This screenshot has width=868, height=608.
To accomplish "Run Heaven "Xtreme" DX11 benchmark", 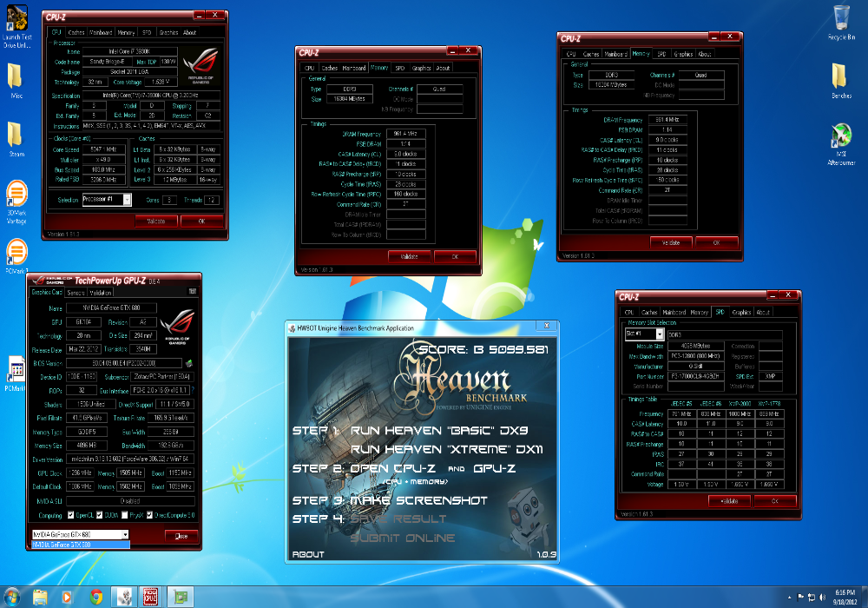I will point(447,450).
